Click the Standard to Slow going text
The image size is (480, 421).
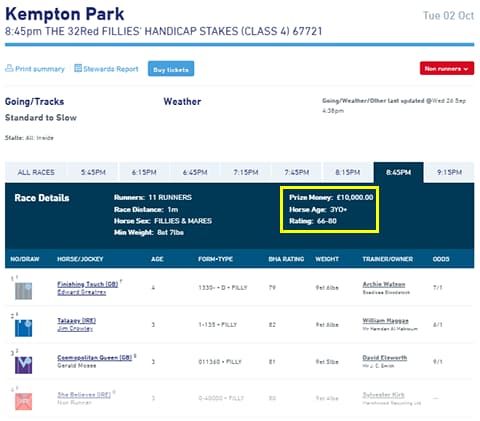41,118
